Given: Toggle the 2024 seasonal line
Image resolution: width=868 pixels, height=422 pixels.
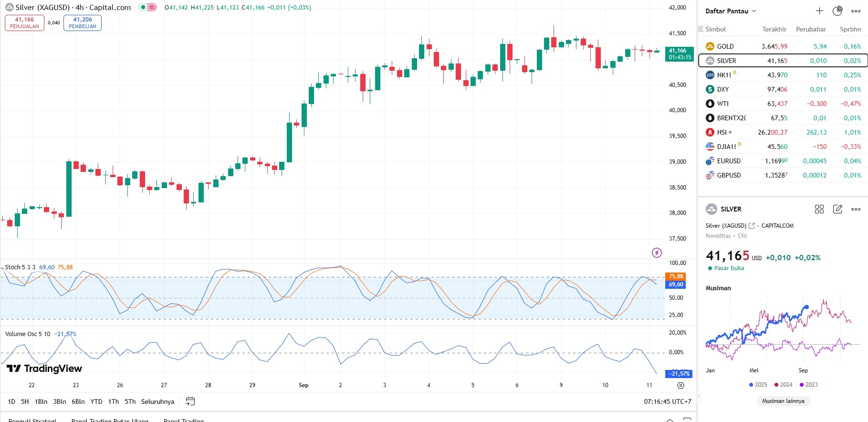Looking at the screenshot, I should pyautogui.click(x=783, y=385).
